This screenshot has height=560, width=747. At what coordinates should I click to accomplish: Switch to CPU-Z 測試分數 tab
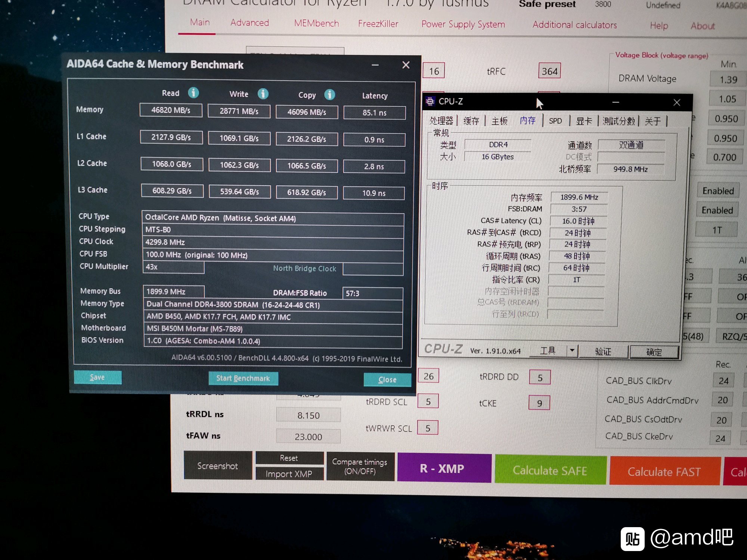point(619,121)
